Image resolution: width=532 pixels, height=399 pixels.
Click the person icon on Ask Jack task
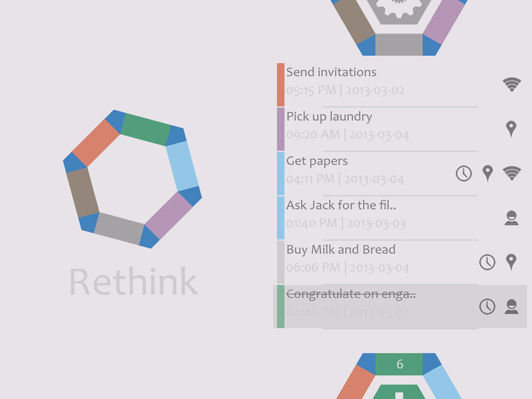tap(512, 218)
